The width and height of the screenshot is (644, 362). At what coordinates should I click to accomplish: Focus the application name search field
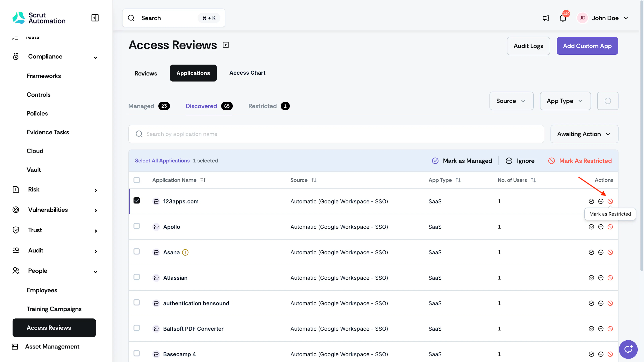pos(336,134)
